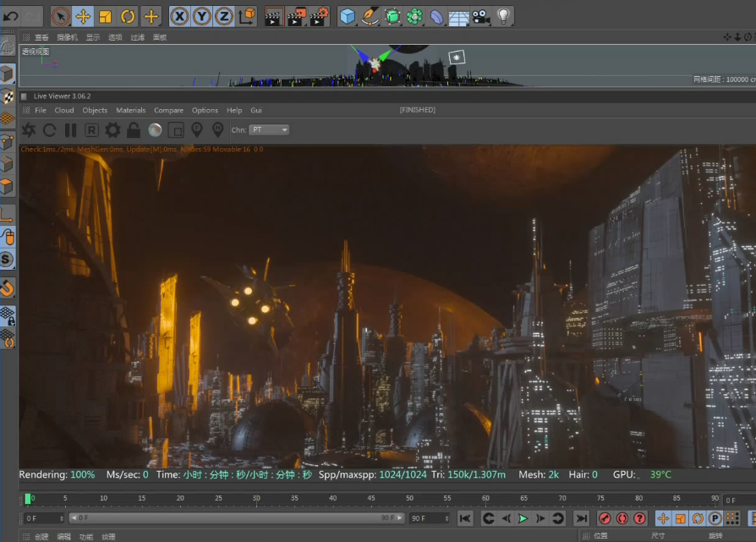
Task: Go to end of animation
Action: tap(582, 518)
